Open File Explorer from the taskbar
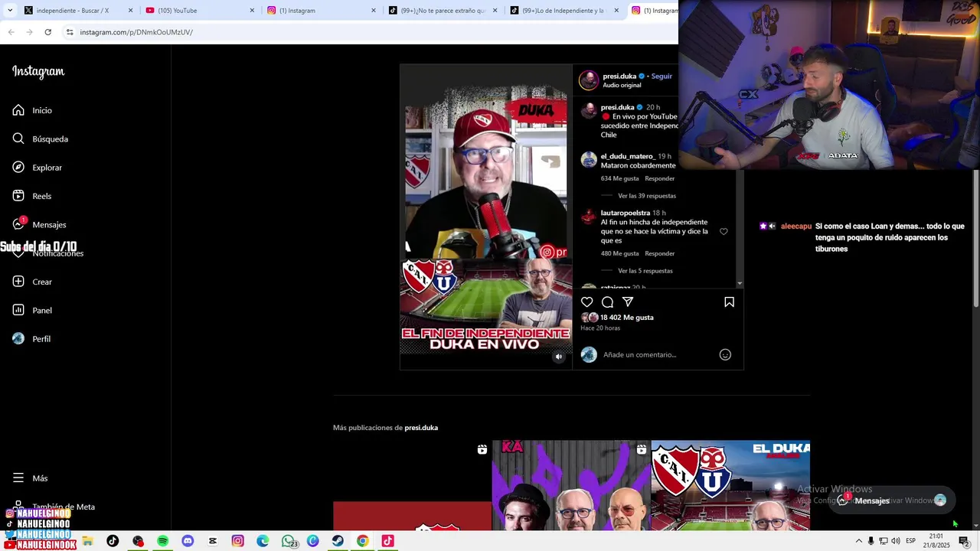The image size is (980, 551). [88, 541]
